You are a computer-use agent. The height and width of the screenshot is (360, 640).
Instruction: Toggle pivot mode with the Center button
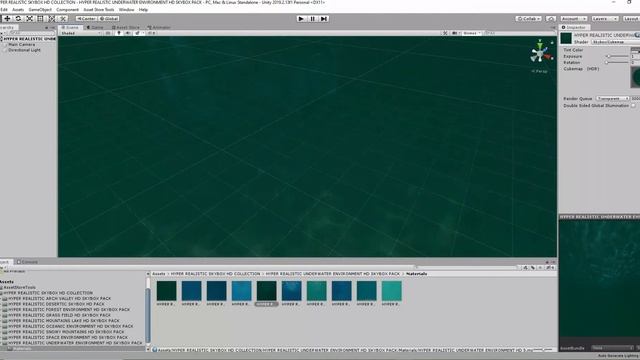[x=86, y=19]
